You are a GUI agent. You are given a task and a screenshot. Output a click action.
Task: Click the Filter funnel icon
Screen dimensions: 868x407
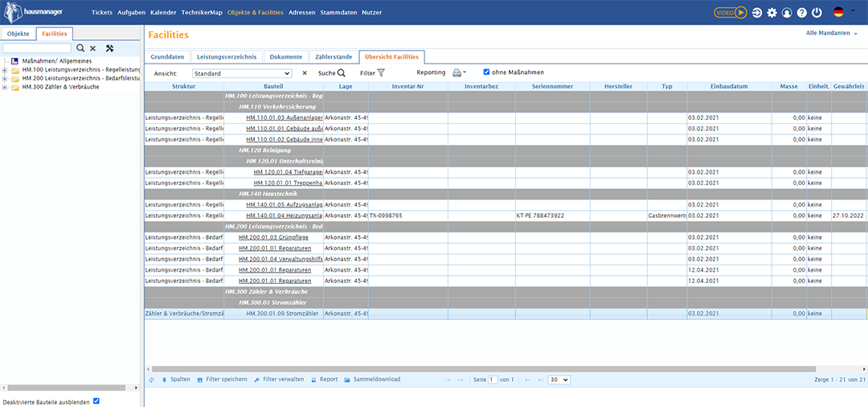click(x=381, y=72)
